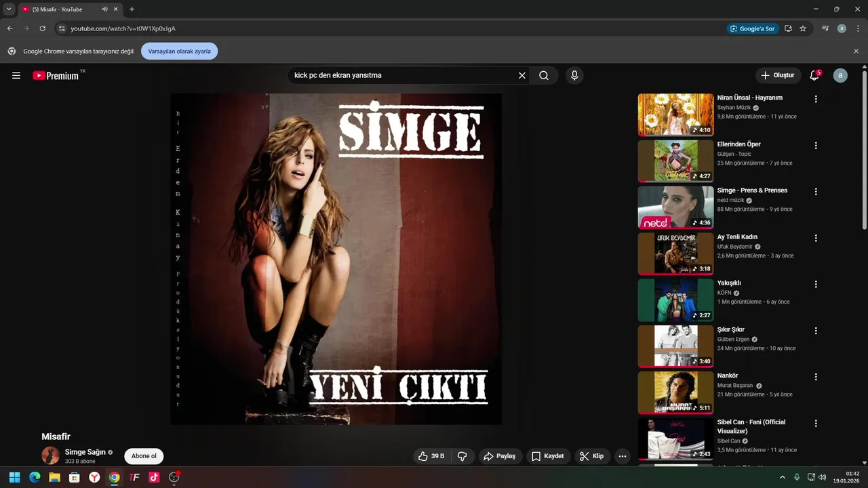Open options for Ellerinden Öper
868x488 pixels.
pos(816,145)
